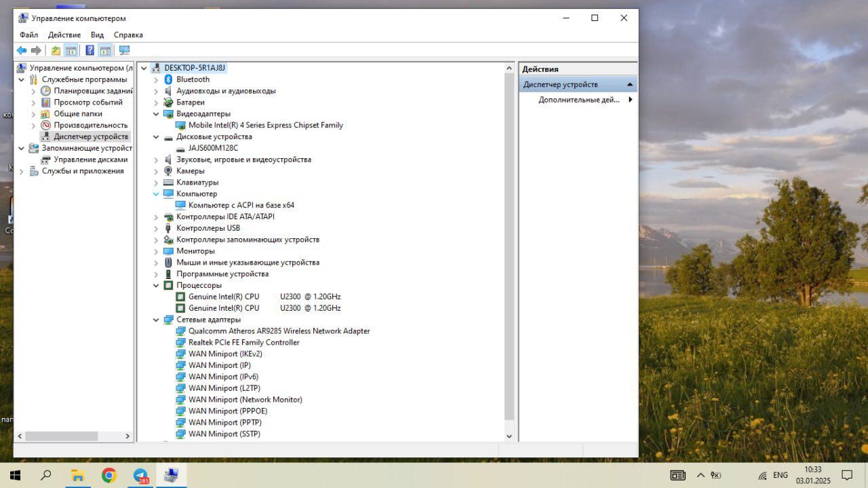Click the Windows Start button

click(x=14, y=475)
